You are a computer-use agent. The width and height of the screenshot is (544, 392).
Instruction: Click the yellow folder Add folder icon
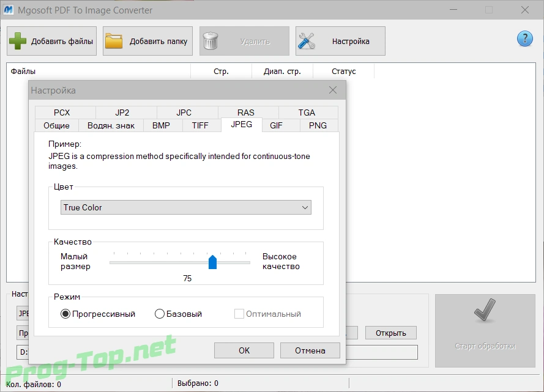pos(114,41)
